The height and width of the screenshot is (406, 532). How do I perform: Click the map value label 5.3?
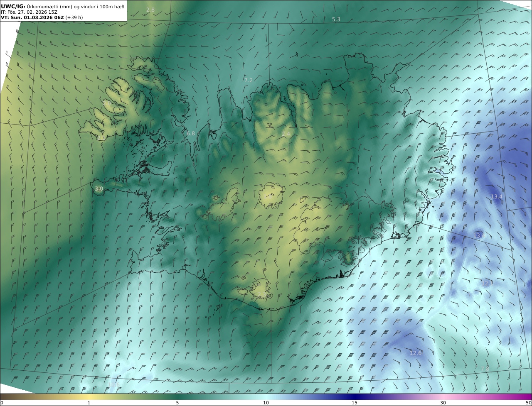tap(336, 20)
